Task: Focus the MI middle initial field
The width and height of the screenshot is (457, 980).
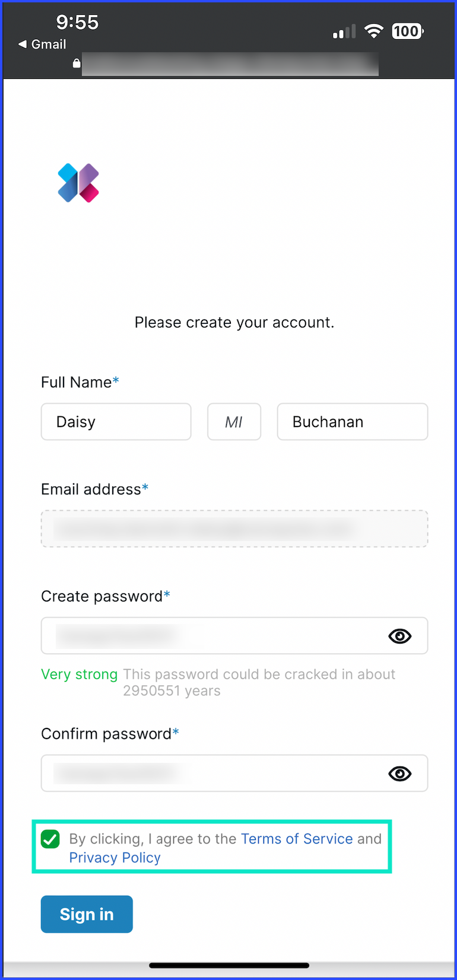Action: click(x=234, y=422)
